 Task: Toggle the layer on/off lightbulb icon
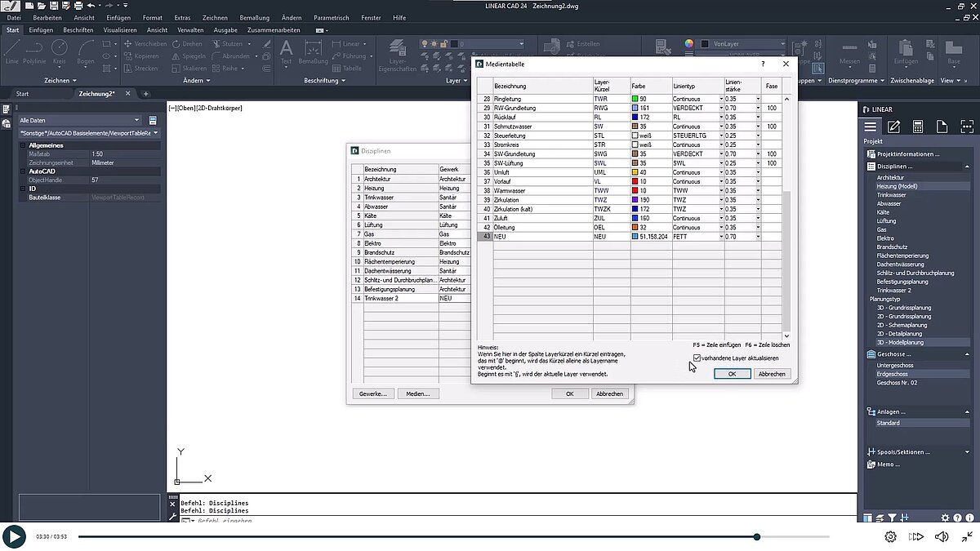pyautogui.click(x=424, y=43)
